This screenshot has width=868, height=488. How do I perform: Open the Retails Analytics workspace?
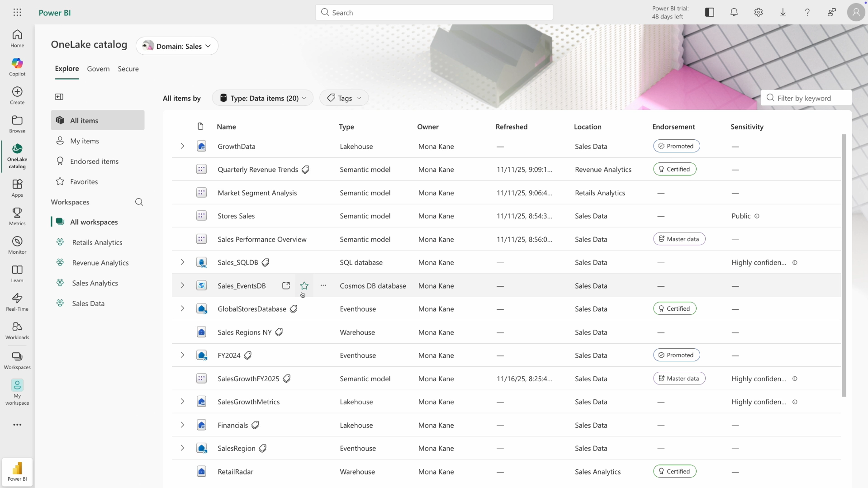[x=97, y=242]
